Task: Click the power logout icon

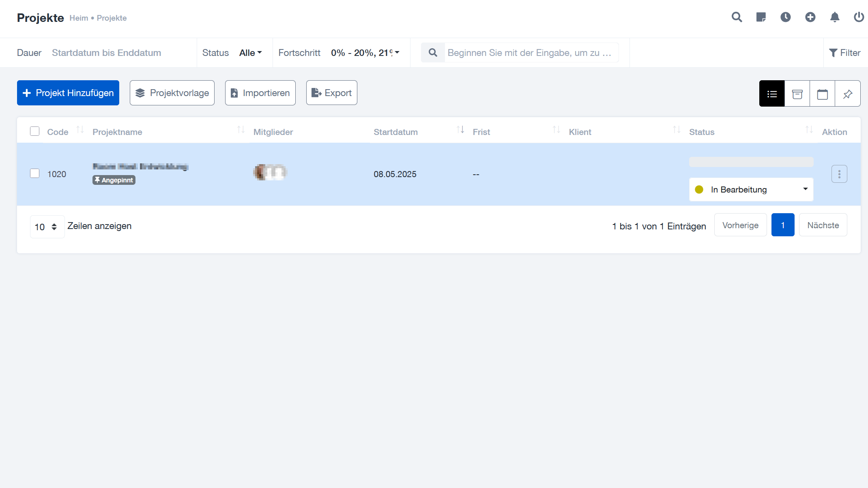Action: click(x=859, y=17)
